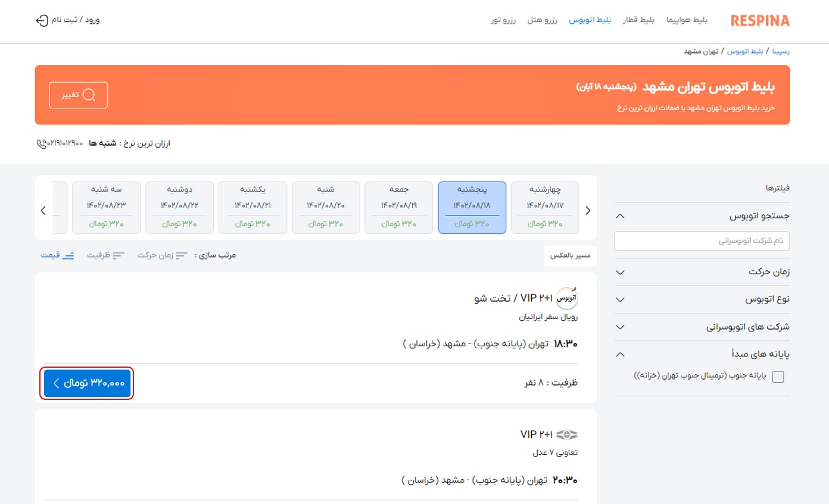
Task: Check the پایانه جنوب terminal filter checkbox
Action: click(x=778, y=376)
